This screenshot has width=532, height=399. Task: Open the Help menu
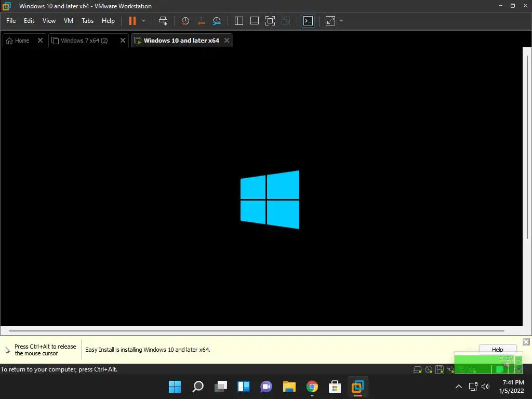[108, 21]
